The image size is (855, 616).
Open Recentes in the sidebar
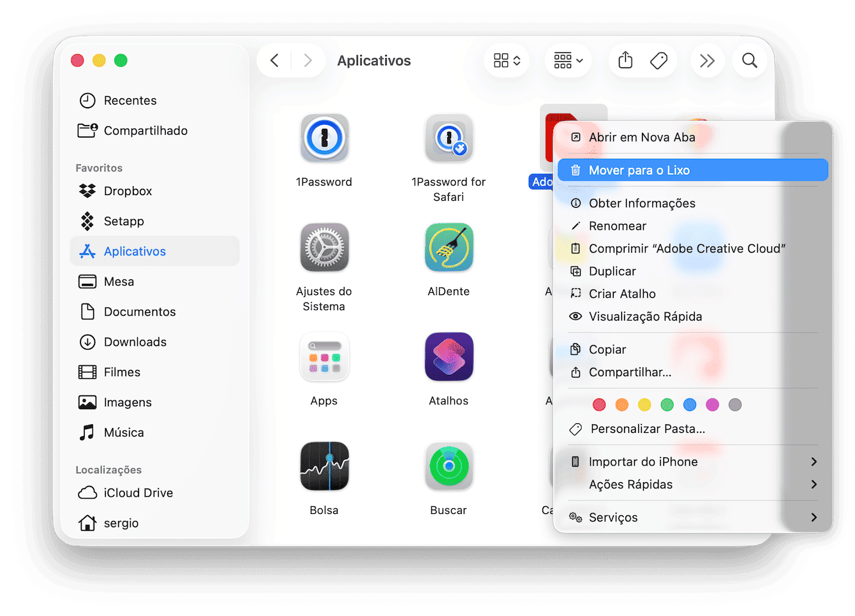click(155, 100)
